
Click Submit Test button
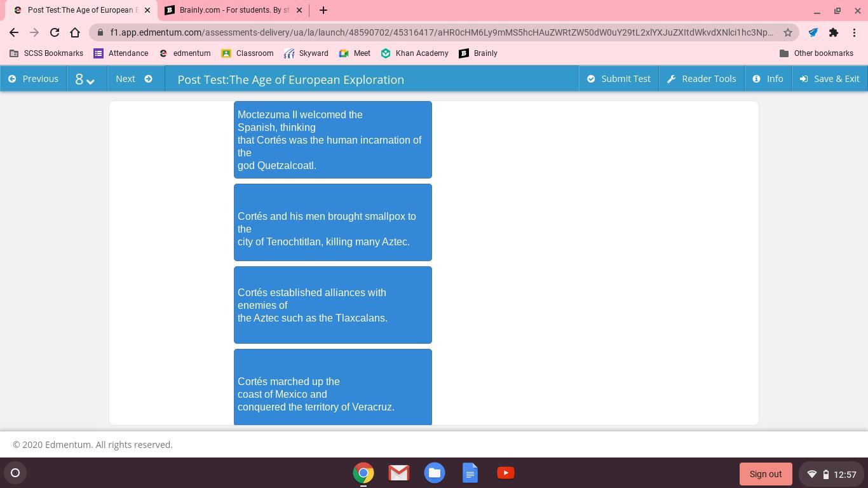[619, 79]
